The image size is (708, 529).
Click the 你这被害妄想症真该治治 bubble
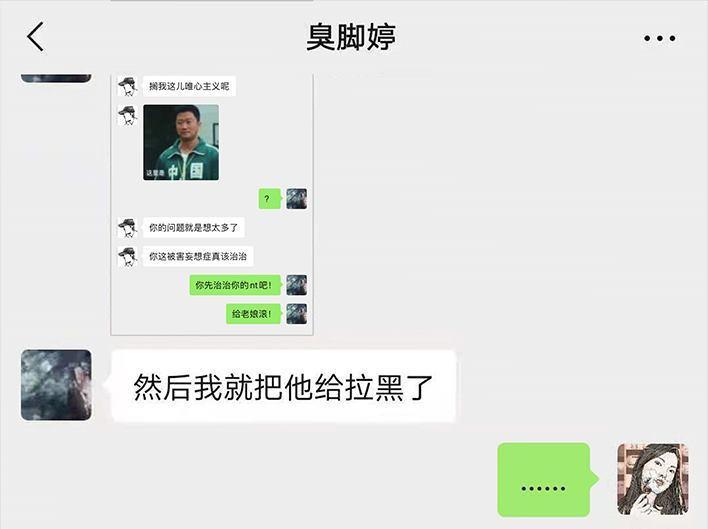point(198,256)
